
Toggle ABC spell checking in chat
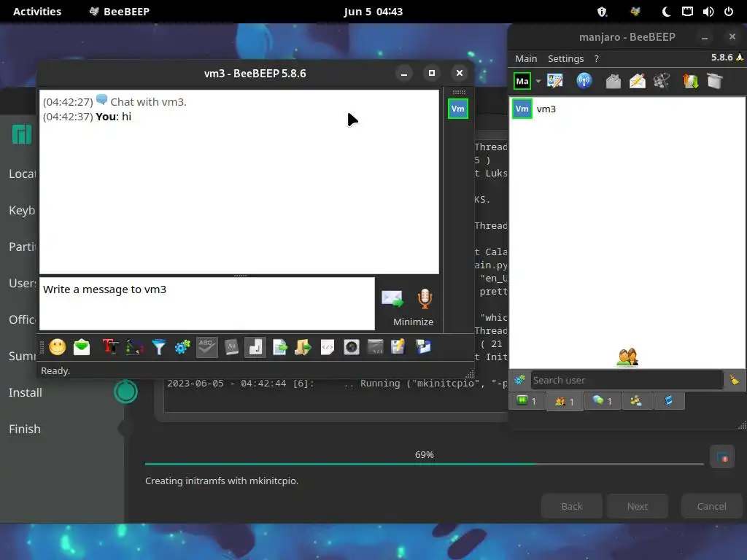point(206,347)
